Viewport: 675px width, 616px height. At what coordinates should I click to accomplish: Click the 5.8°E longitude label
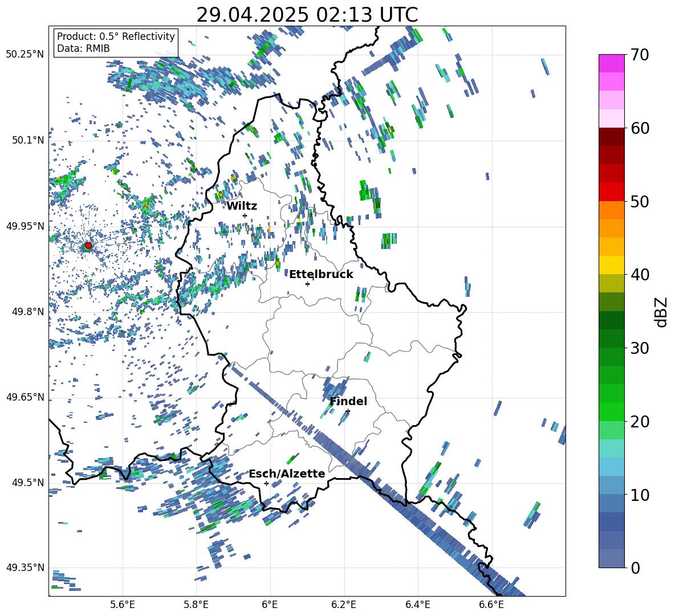[196, 605]
